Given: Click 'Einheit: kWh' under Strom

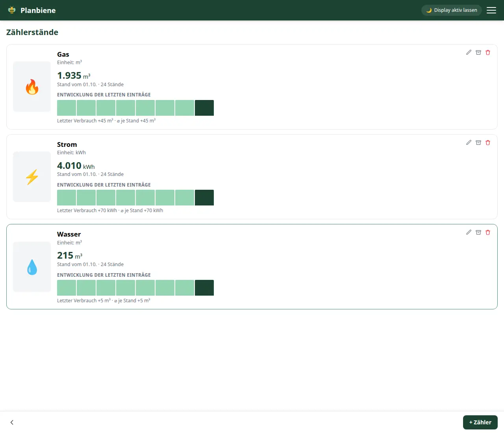Looking at the screenshot, I should (71, 153).
